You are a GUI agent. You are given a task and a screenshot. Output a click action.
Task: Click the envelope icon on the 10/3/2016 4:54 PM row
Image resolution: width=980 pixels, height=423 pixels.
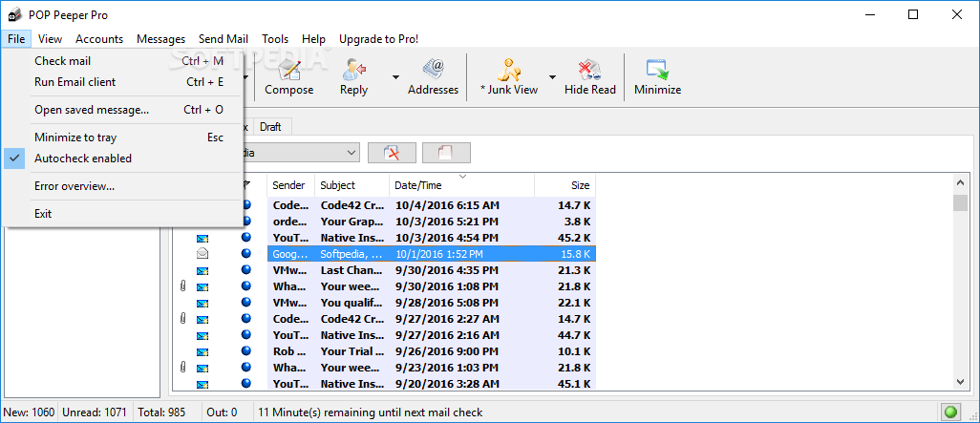click(x=202, y=238)
